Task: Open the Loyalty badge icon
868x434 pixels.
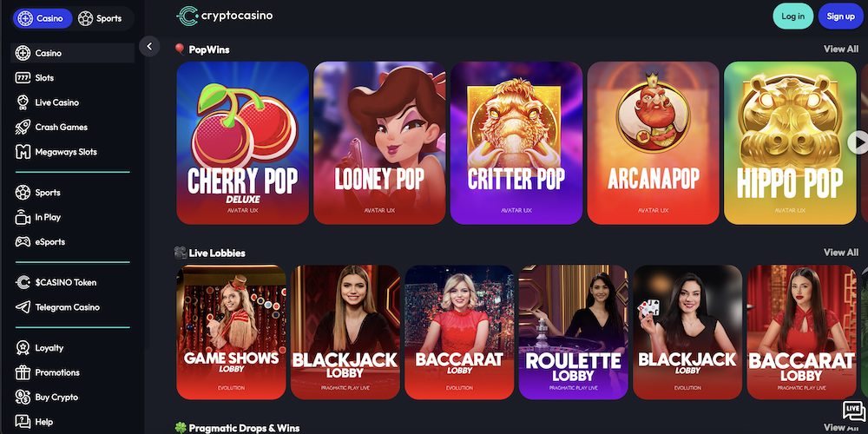Action: (x=23, y=348)
